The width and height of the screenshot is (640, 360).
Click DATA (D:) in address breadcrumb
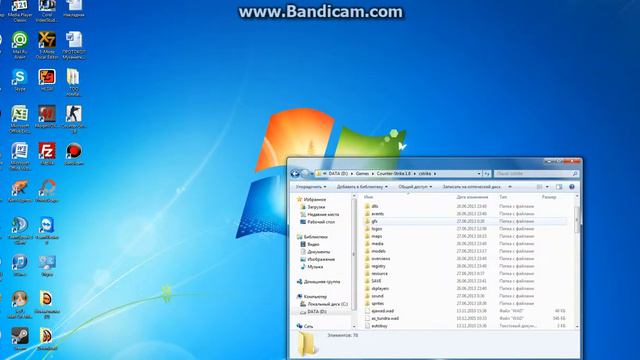pyautogui.click(x=338, y=173)
